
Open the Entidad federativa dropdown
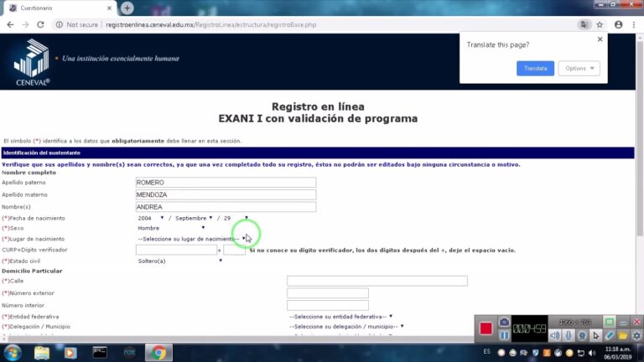340,317
